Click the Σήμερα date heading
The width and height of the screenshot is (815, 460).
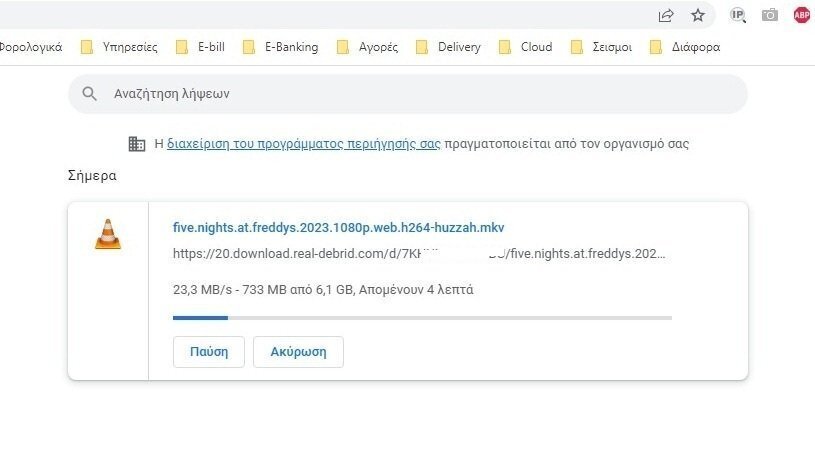tap(92, 176)
